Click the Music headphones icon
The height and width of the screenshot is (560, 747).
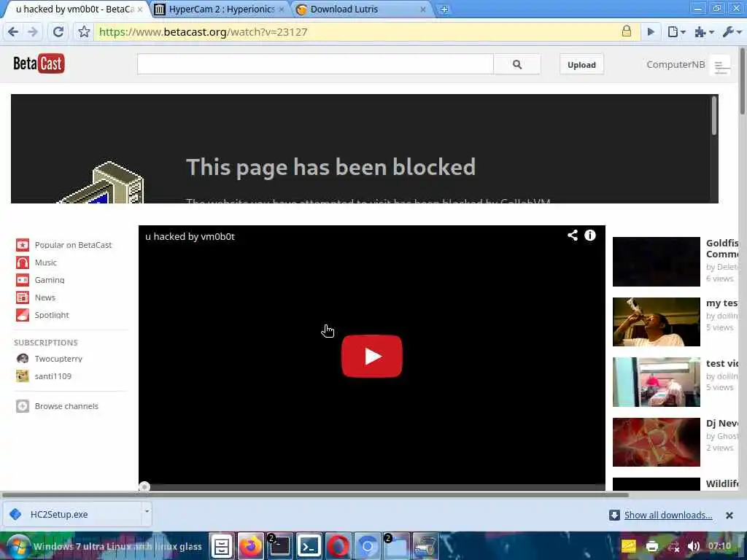click(23, 262)
